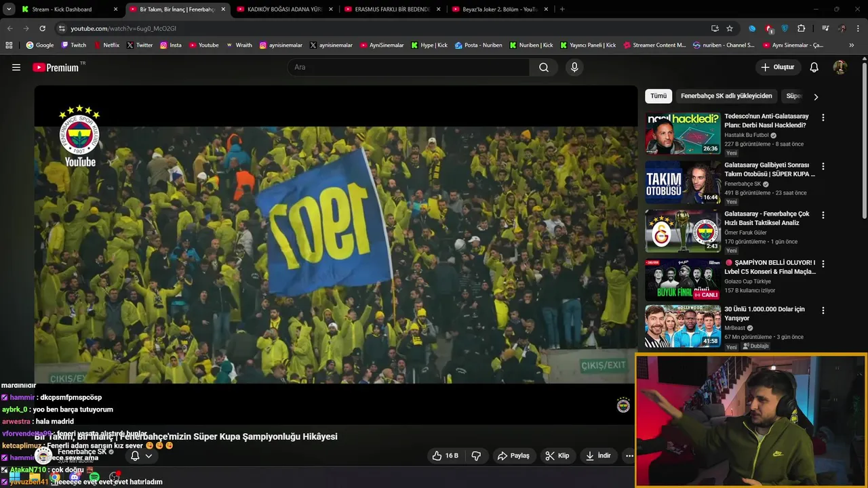Open the Yayıncı Paneli | Kick bookmark
This screenshot has width=868, height=488.
pyautogui.click(x=588, y=45)
